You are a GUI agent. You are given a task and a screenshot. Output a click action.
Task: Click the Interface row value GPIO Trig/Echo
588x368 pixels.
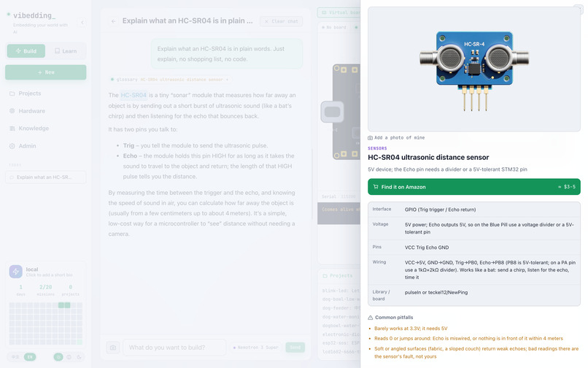pos(440,210)
